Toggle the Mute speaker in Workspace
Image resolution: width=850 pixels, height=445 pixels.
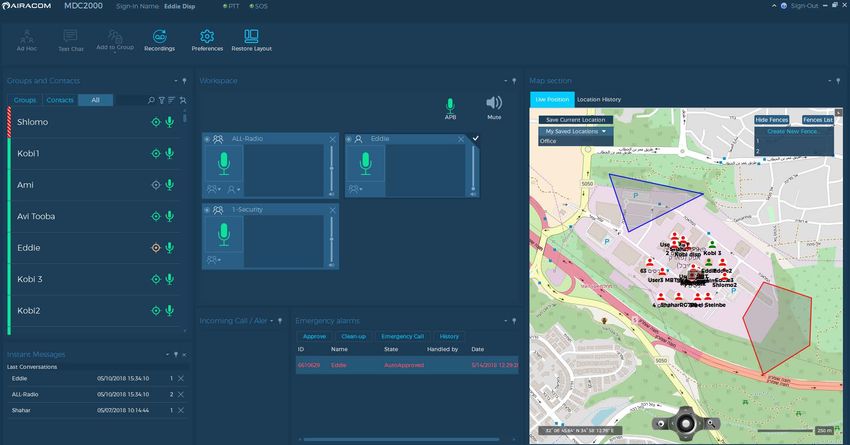pyautogui.click(x=494, y=107)
